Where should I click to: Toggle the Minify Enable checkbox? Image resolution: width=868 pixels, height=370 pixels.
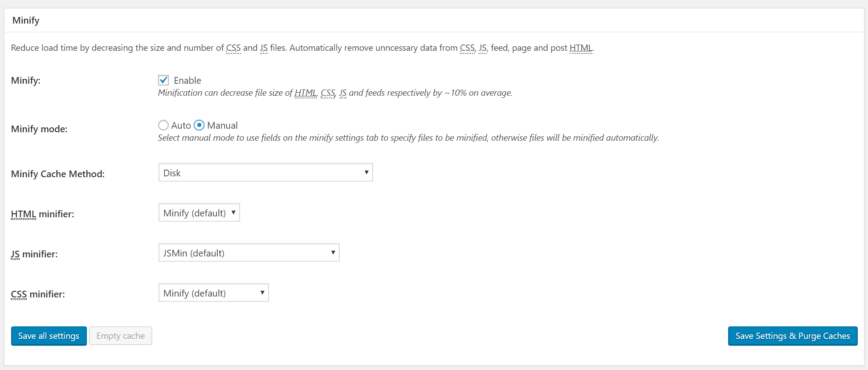pos(163,80)
